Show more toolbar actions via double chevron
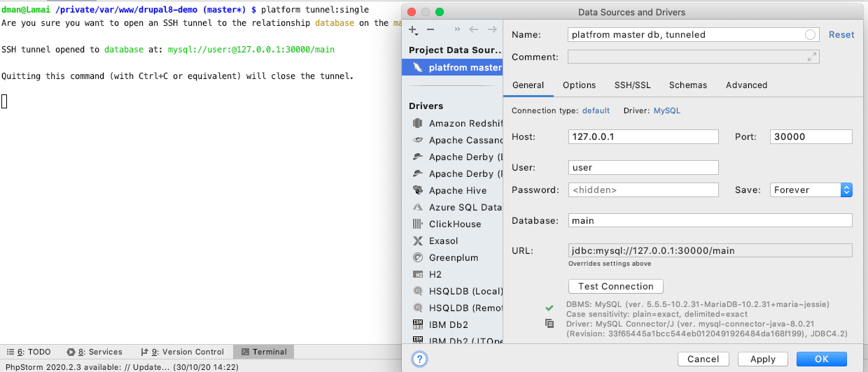This screenshot has width=868, height=372. (457, 29)
